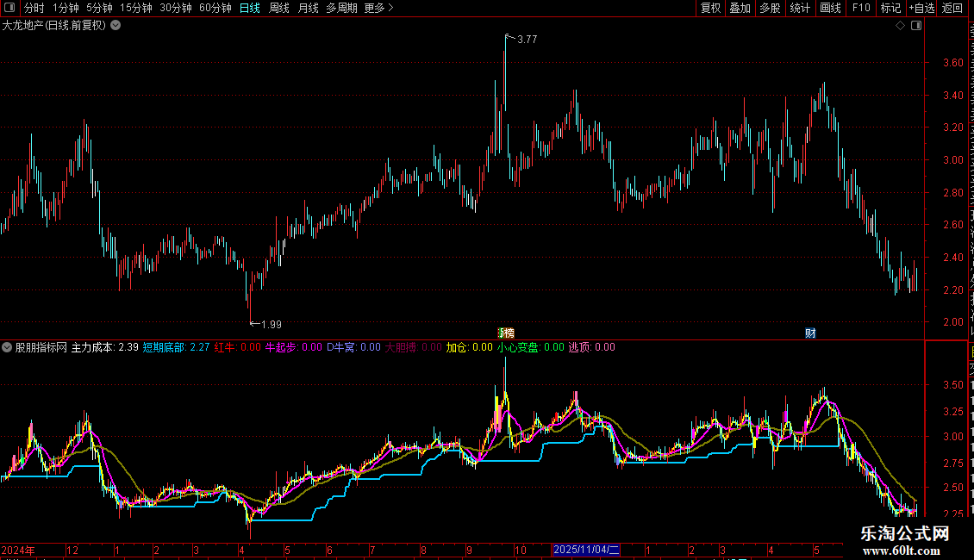Add stock with +自选 button
The height and width of the screenshot is (560, 974).
pos(921,8)
